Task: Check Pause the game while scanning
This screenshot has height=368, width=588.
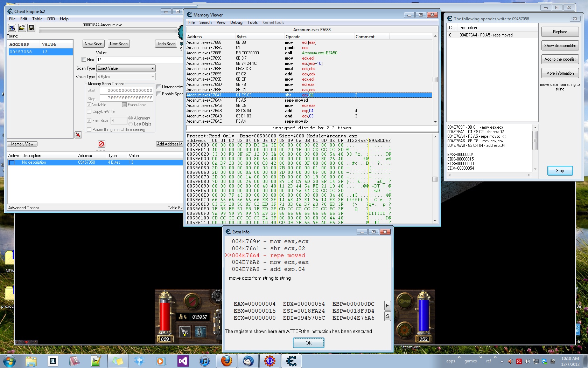Action: coord(90,130)
